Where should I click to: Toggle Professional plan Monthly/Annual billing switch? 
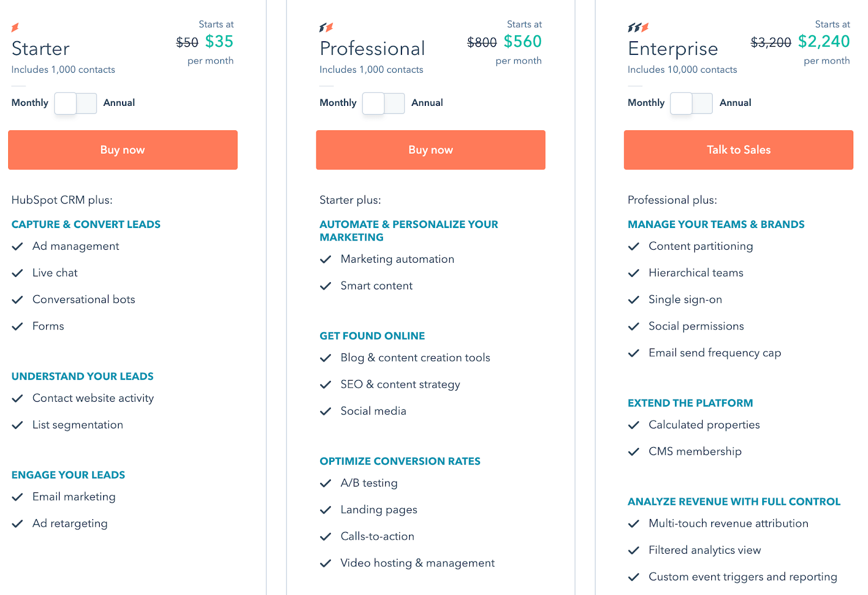(x=384, y=103)
